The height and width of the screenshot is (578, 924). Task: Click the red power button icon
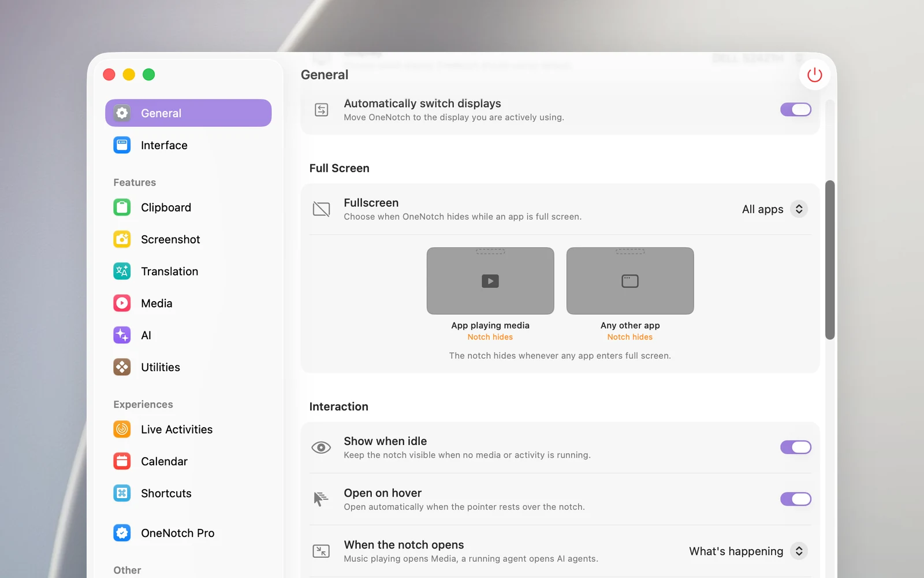click(x=814, y=75)
